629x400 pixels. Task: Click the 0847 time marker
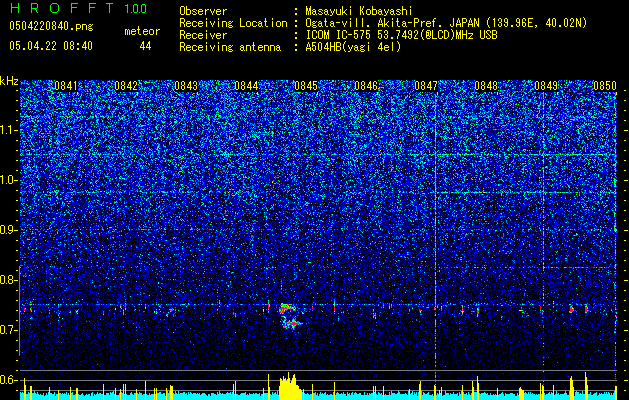pyautogui.click(x=426, y=86)
